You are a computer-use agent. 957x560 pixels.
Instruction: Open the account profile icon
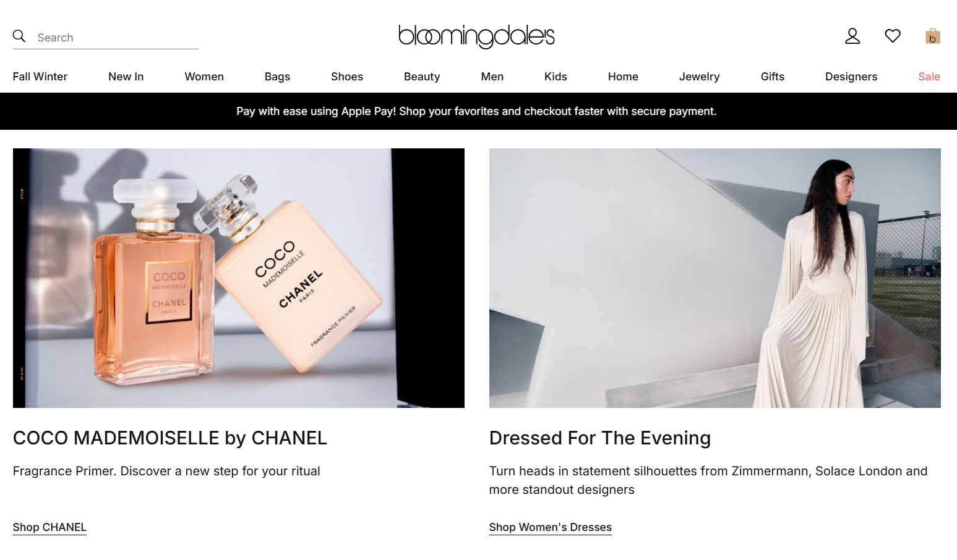click(x=852, y=36)
